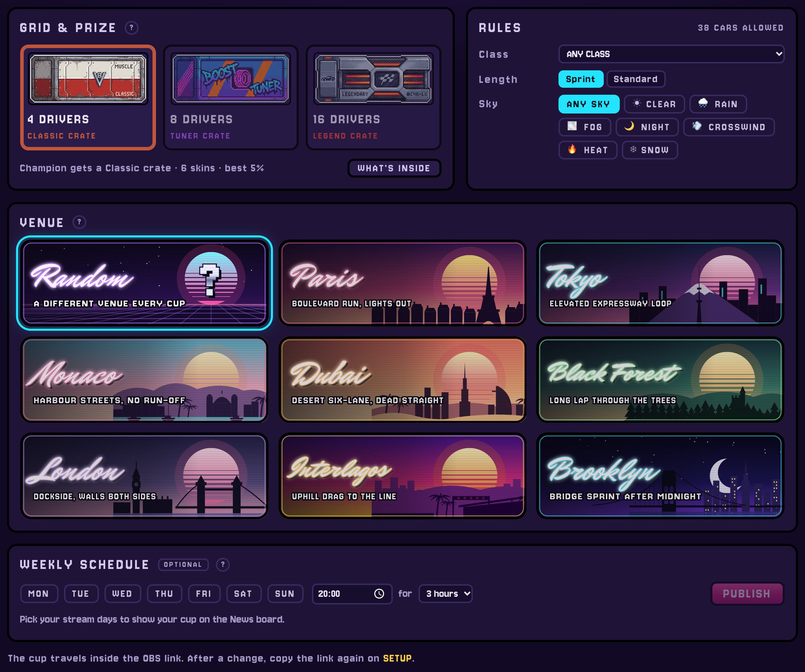Open the Any Class dropdown
The width and height of the screenshot is (805, 672).
click(671, 54)
